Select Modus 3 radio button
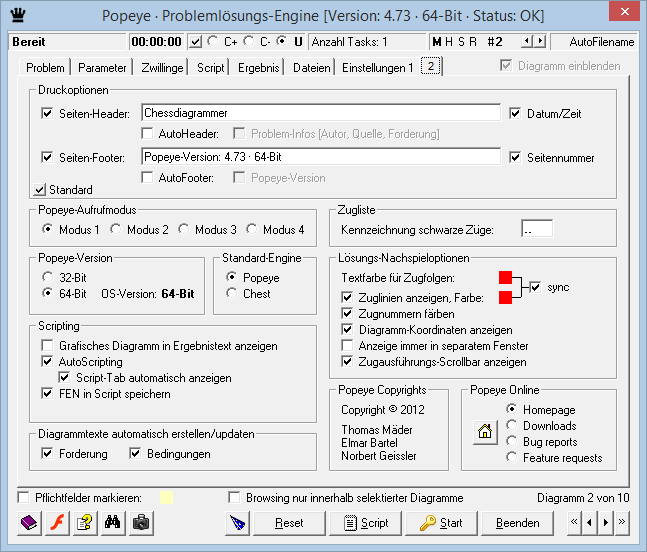This screenshot has height=552, width=647. point(184,229)
